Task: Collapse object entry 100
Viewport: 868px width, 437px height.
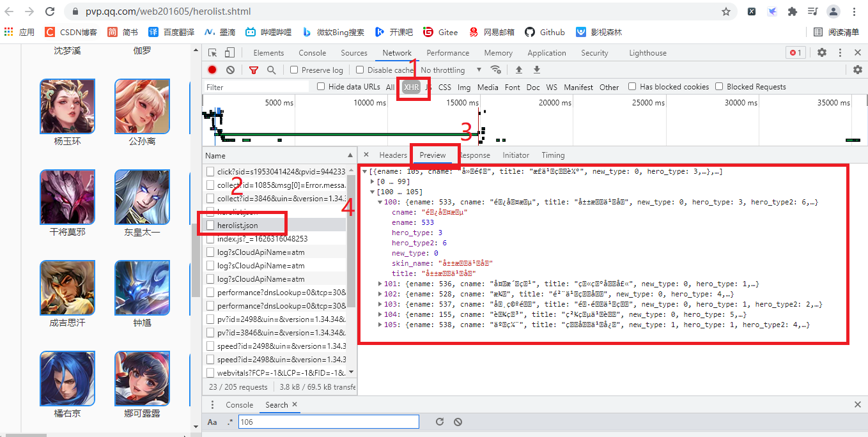Action: tap(380, 202)
